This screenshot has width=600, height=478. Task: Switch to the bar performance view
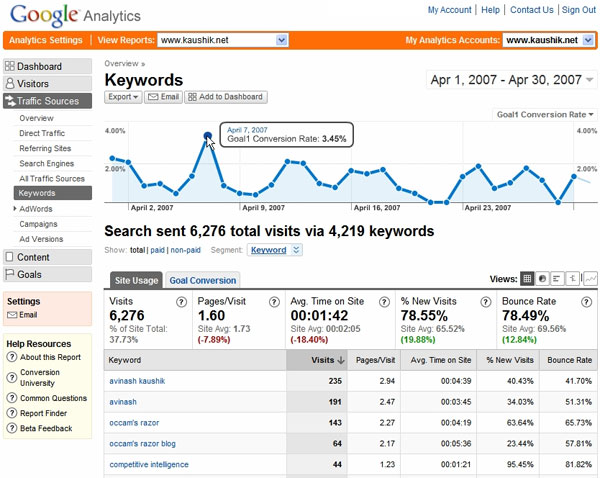point(557,279)
